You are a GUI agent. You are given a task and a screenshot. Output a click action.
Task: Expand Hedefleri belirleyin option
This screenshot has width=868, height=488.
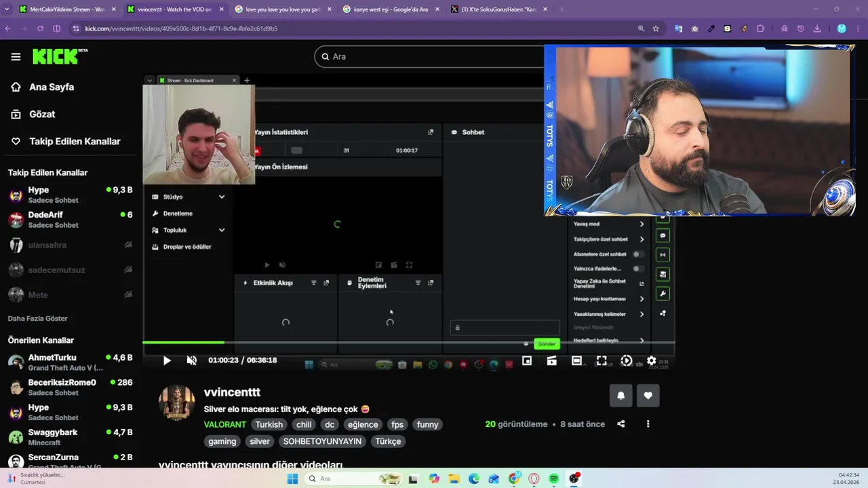click(609, 340)
